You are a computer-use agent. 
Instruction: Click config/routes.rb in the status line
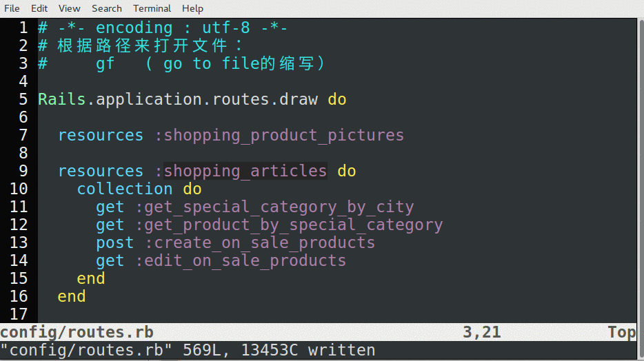tap(77, 332)
